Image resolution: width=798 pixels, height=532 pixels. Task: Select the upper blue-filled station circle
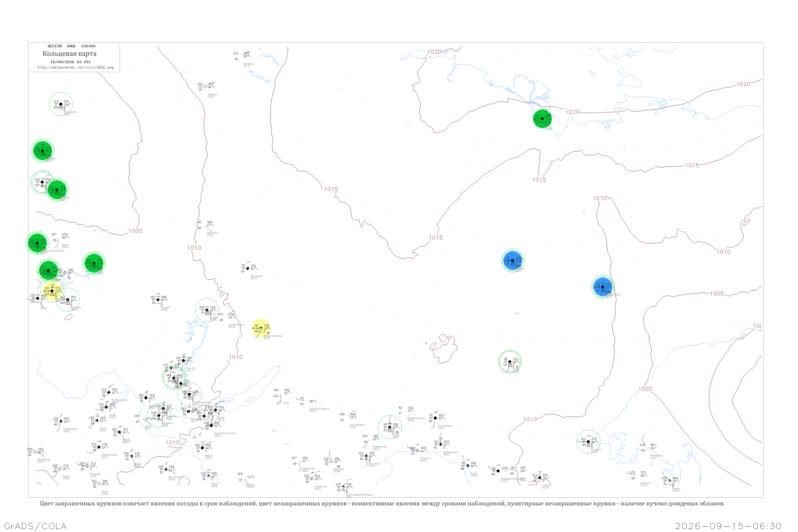point(512,261)
